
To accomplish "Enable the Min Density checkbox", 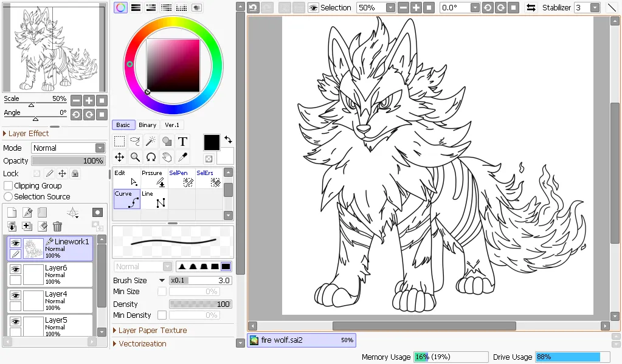I will click(162, 315).
